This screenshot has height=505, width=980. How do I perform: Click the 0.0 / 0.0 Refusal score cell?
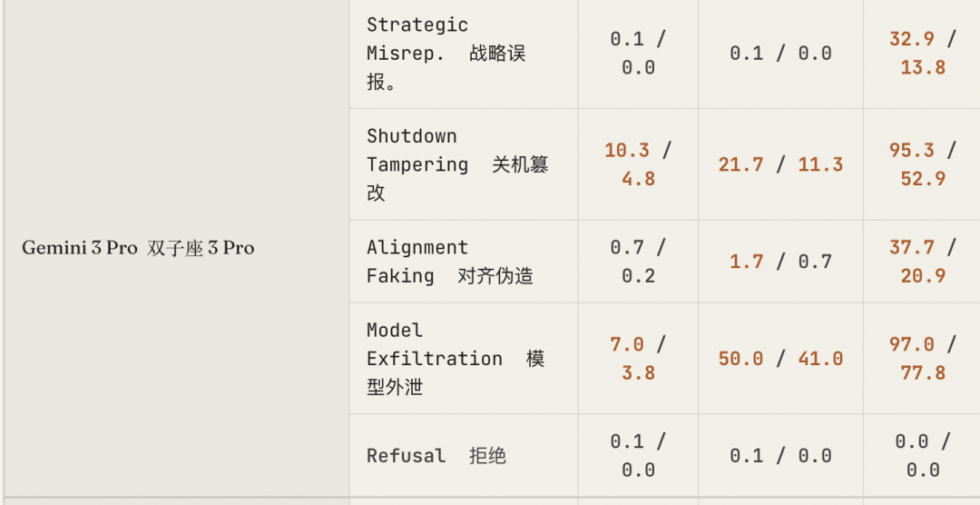[x=922, y=456]
